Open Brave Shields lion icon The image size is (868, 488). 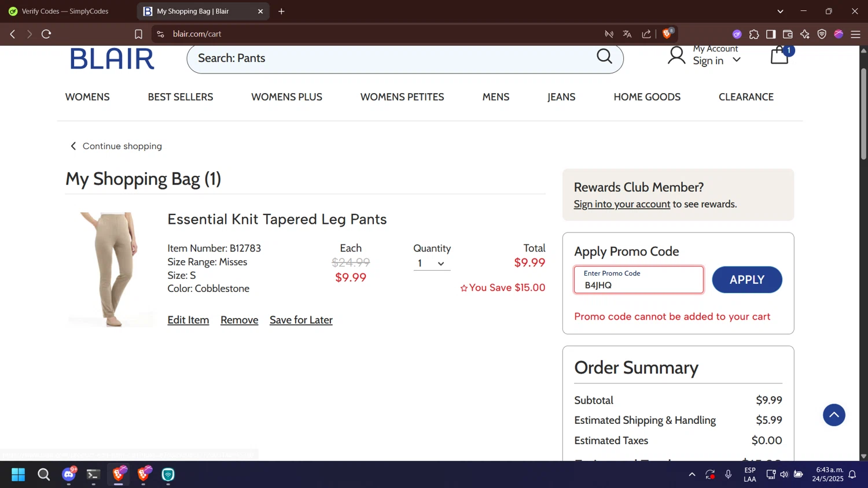click(x=667, y=34)
